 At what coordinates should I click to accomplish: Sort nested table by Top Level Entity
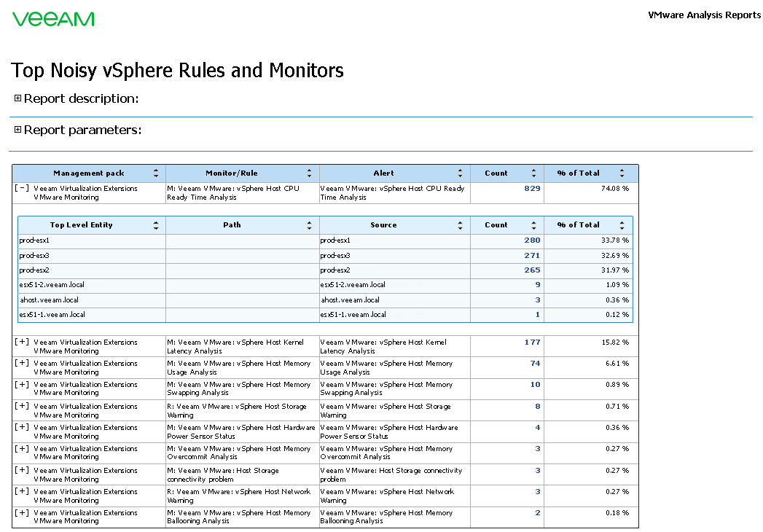click(x=156, y=225)
